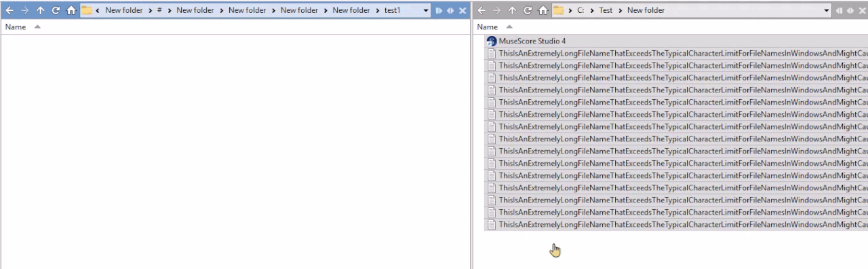
Task: Go forward in the left pane
Action: (x=24, y=10)
